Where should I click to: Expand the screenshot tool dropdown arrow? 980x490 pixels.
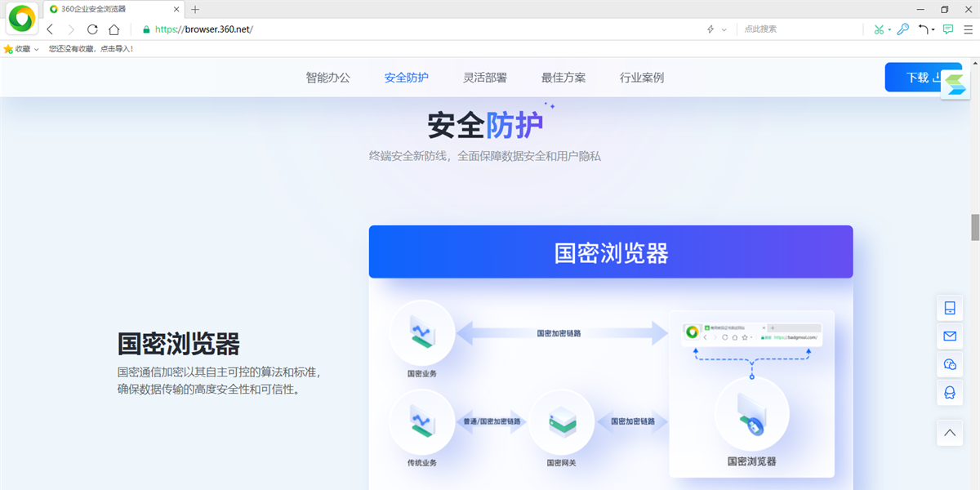click(x=889, y=29)
